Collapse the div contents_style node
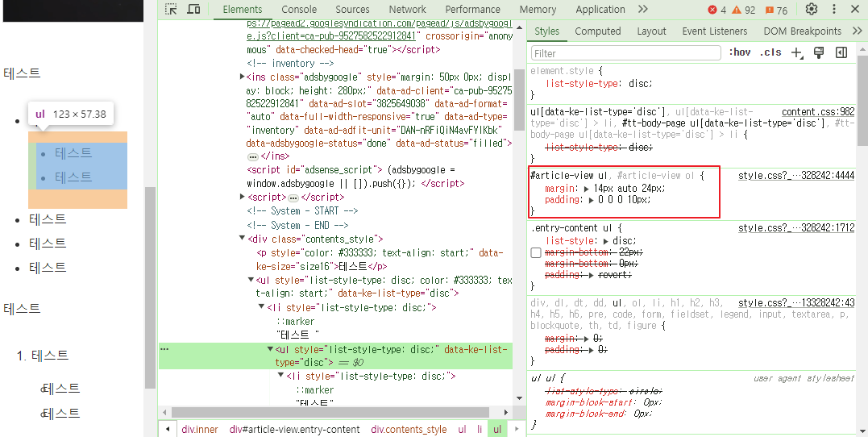Screen dimensions: 868x437 point(242,238)
